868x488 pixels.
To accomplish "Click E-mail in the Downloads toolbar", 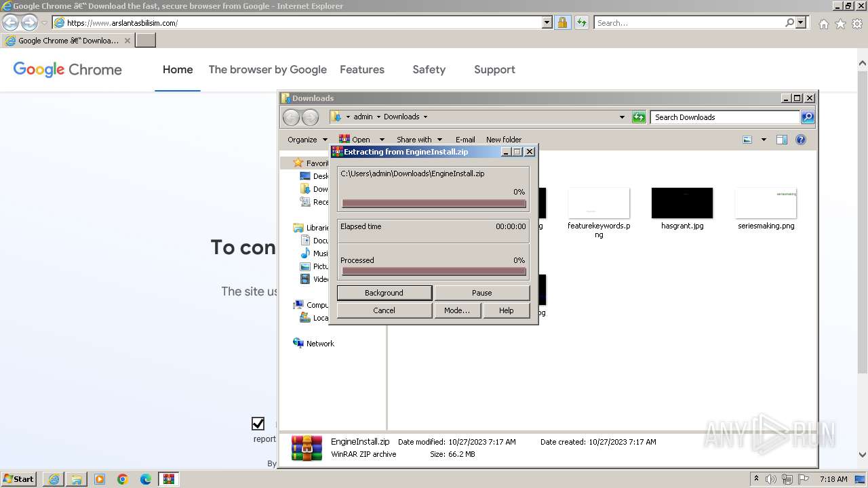I will tap(465, 140).
